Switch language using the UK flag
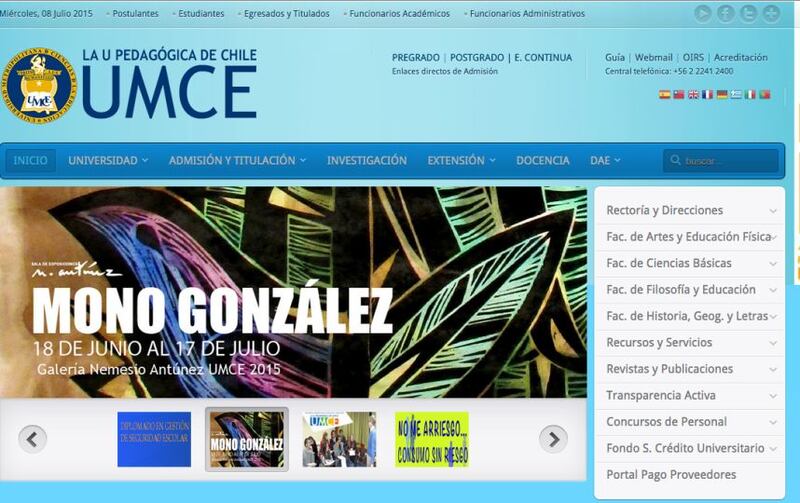 pos(693,94)
